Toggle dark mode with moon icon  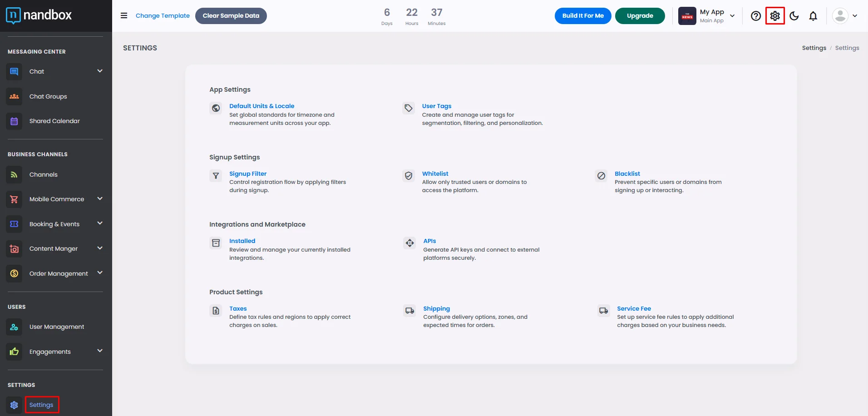[794, 16]
